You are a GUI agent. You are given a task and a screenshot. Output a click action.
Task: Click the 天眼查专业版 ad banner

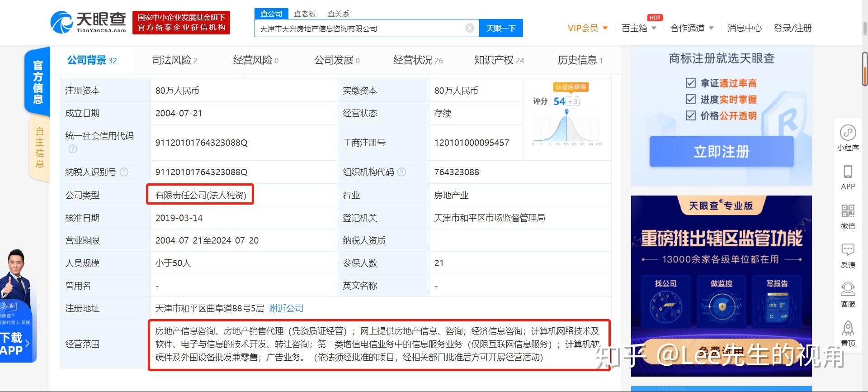click(722, 286)
